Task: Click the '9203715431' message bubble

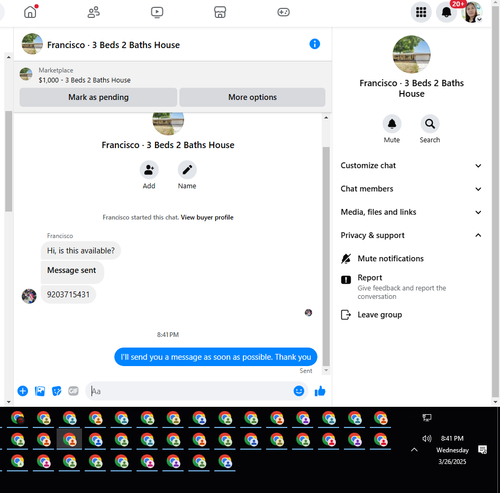Action: pos(68,295)
